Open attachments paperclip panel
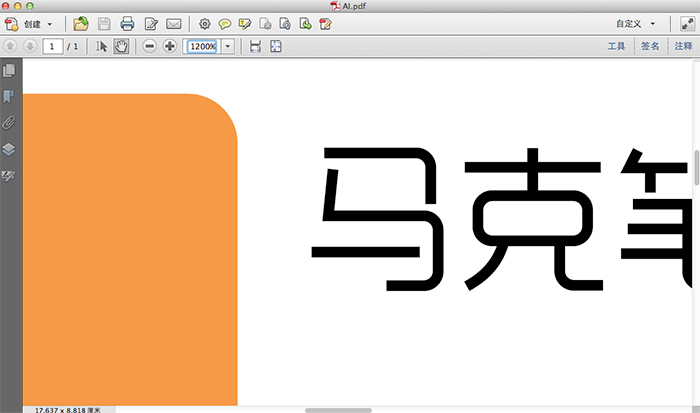This screenshot has height=413, width=700. click(8, 123)
